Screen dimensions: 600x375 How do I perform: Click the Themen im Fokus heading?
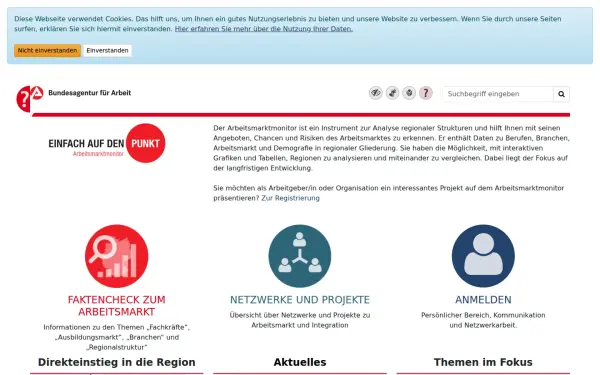tap(483, 362)
